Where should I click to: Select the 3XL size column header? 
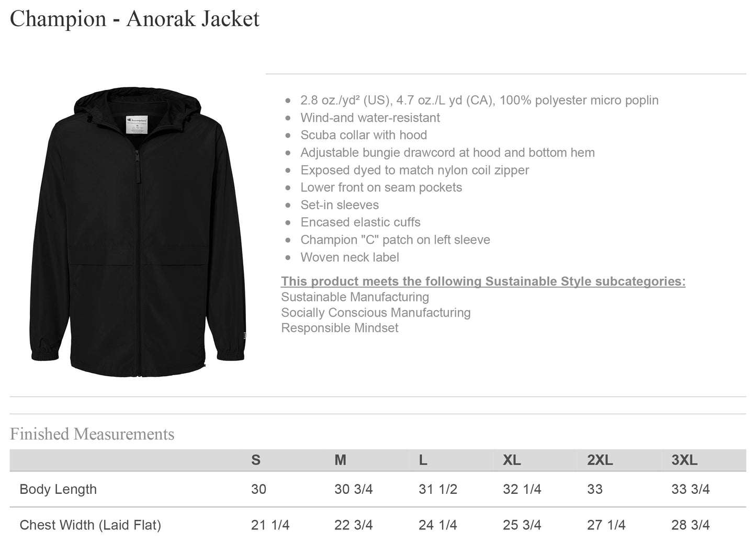point(684,460)
